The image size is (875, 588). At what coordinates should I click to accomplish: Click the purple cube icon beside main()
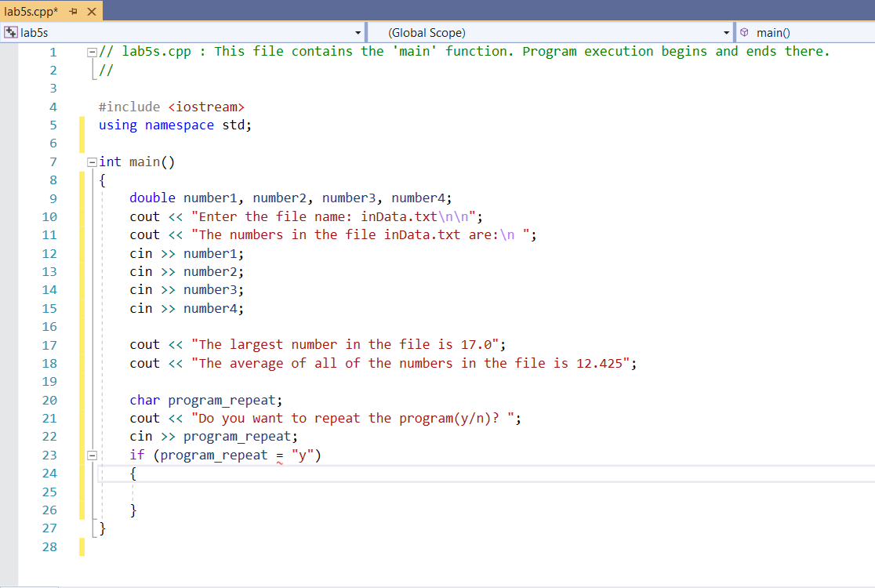(743, 32)
